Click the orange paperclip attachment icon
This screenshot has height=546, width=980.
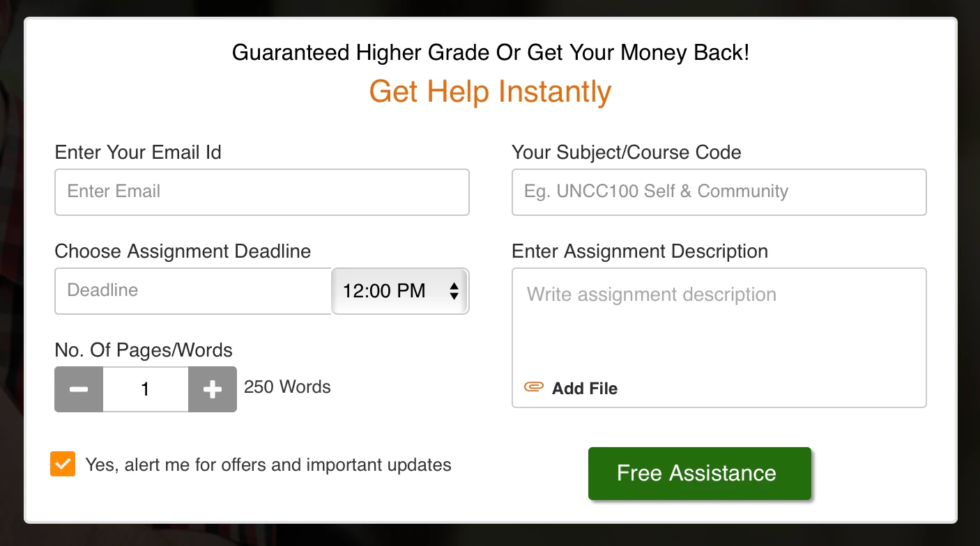(533, 387)
